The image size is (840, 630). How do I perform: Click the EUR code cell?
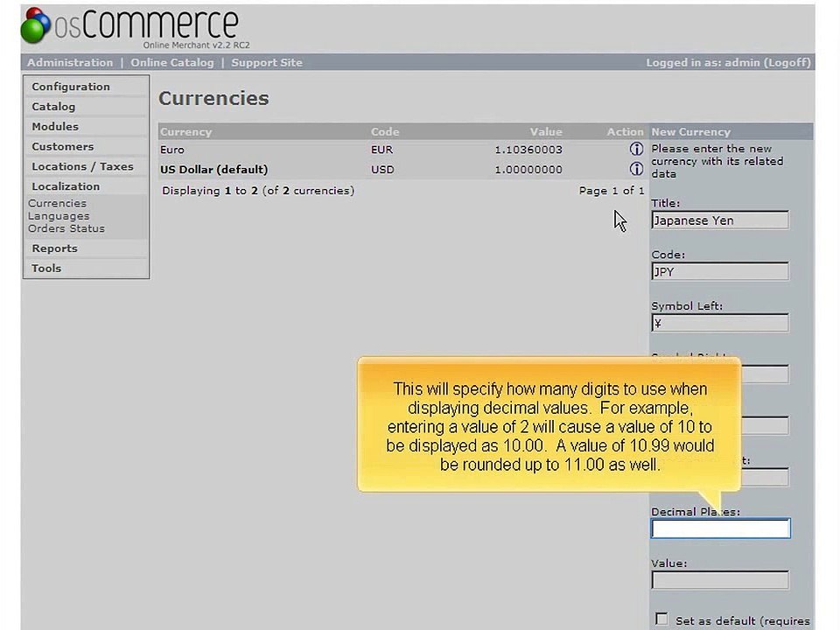pos(382,150)
